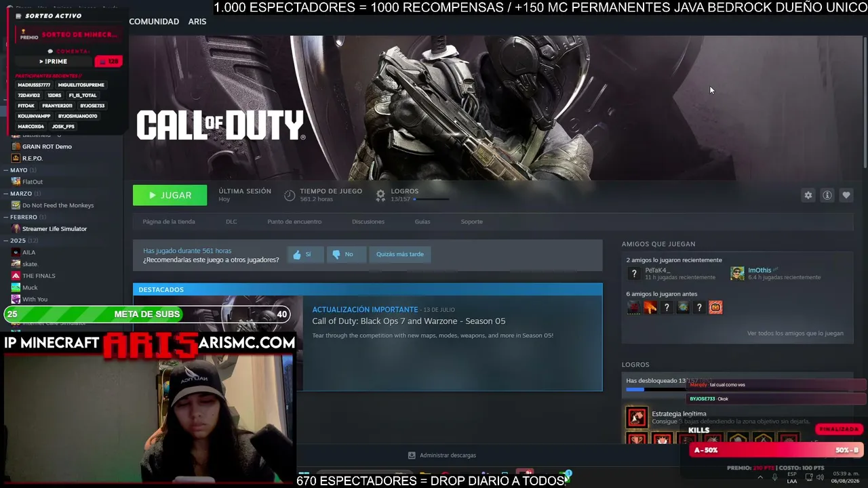Click the Muck game icon
This screenshot has width=868, height=488.
[x=16, y=287]
